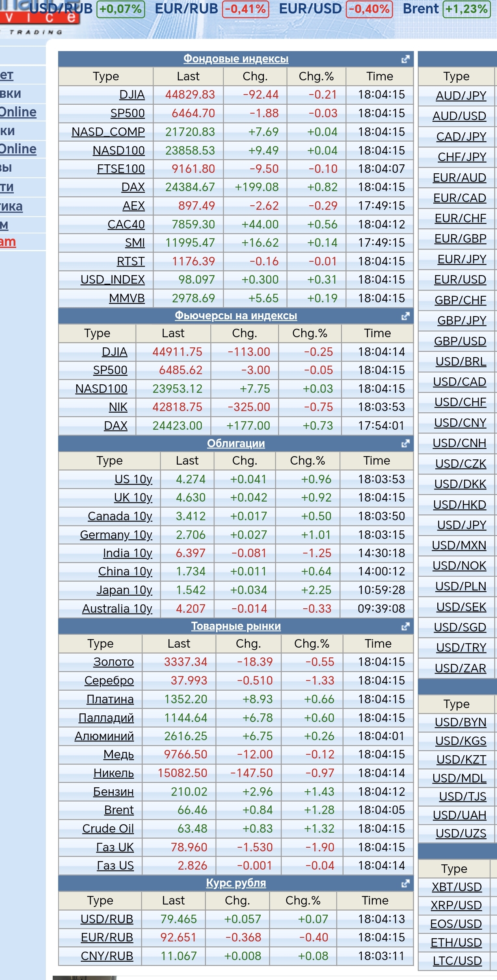The width and height of the screenshot is (497, 980).
Task: Open the EUR/GBP currency pair link
Action: [460, 239]
